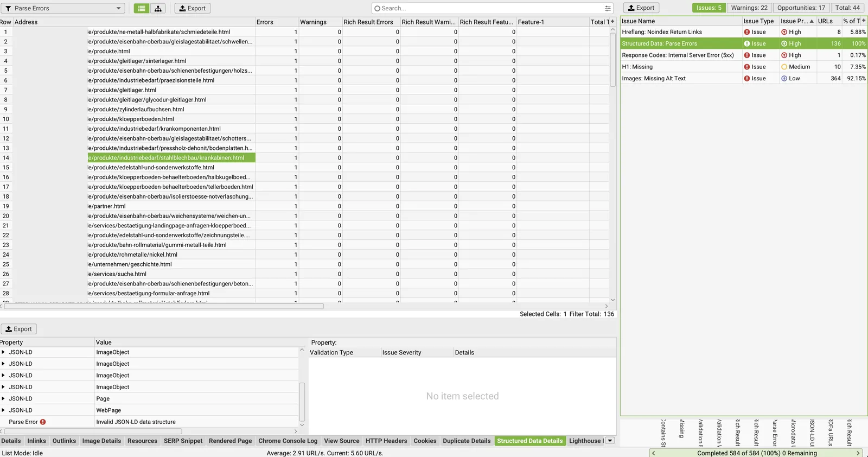This screenshot has width=868, height=457.
Task: Click into the Search field
Action: click(x=488, y=8)
